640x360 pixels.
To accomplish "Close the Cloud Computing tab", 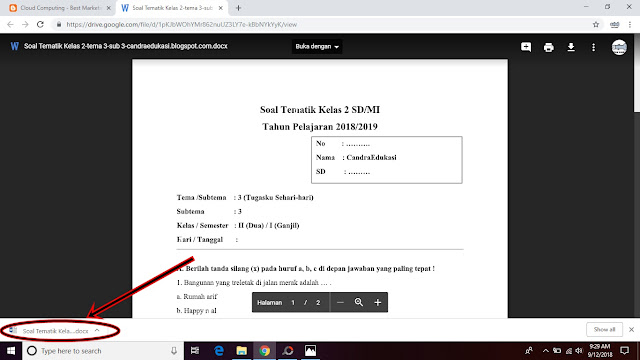I will (109, 8).
